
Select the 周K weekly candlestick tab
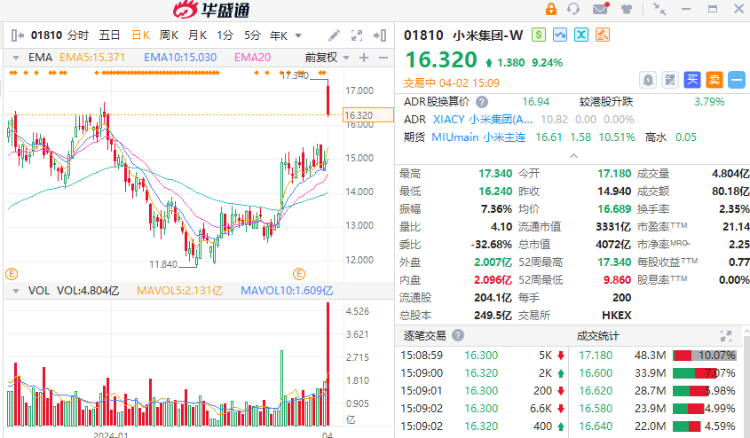[169, 35]
